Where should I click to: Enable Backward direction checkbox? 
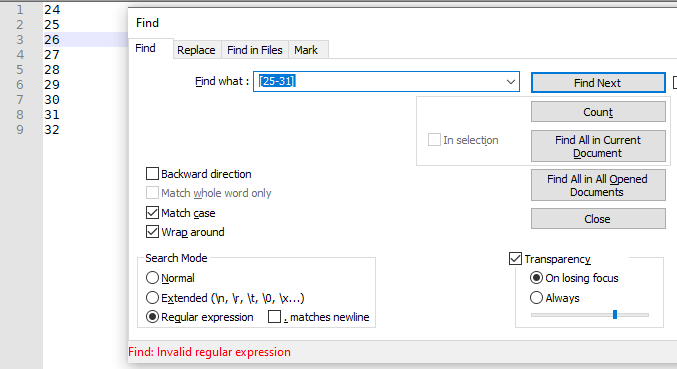(x=152, y=174)
